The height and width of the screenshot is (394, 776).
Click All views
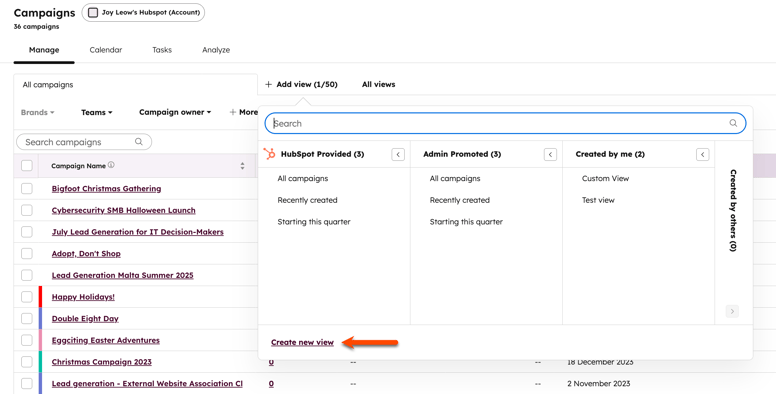point(379,85)
